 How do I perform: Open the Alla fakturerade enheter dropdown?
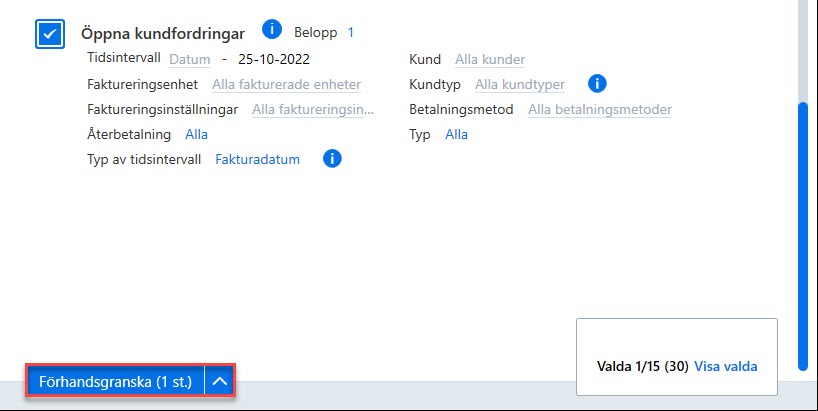click(x=286, y=84)
